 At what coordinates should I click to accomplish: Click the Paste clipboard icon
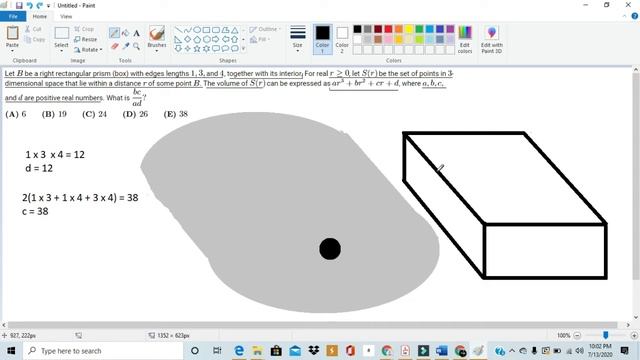point(12,33)
